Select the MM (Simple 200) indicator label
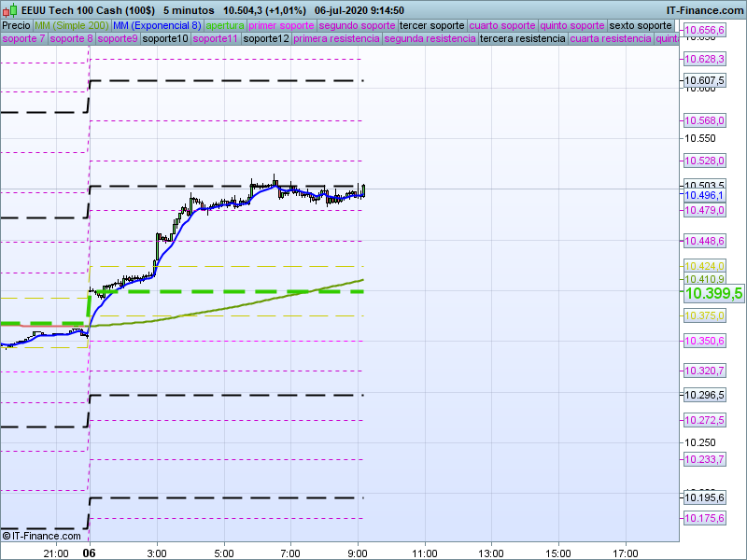The height and width of the screenshot is (560, 747). (71, 25)
